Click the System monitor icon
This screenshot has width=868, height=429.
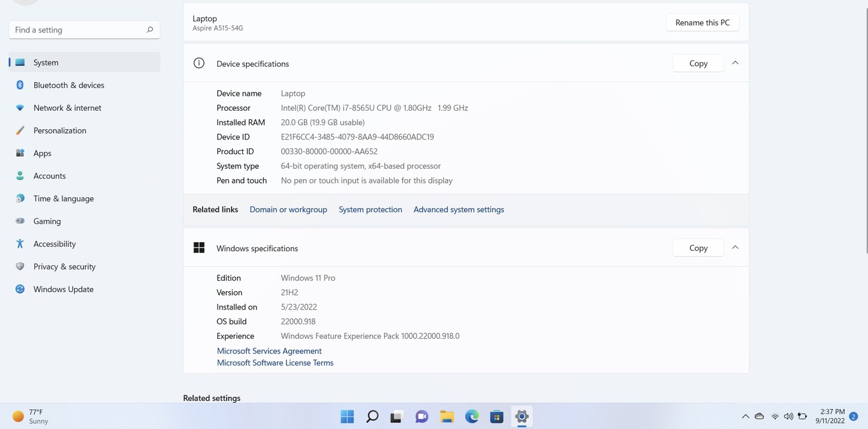pos(20,62)
